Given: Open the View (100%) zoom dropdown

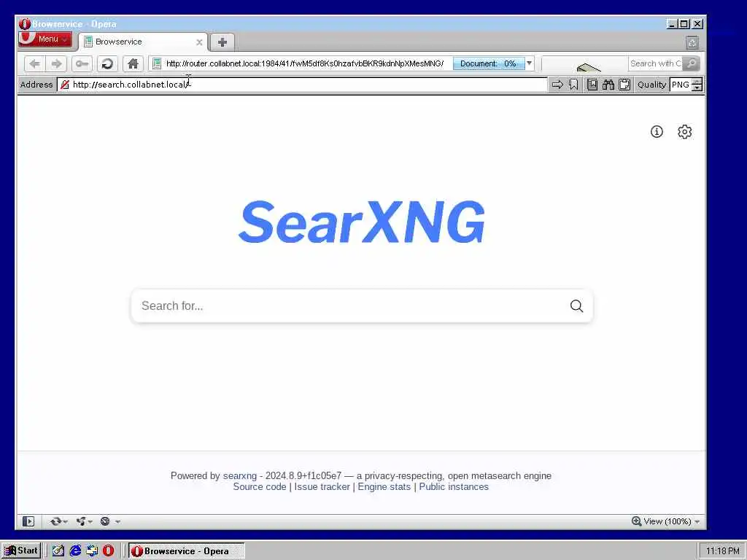Looking at the screenshot, I should 665,521.
